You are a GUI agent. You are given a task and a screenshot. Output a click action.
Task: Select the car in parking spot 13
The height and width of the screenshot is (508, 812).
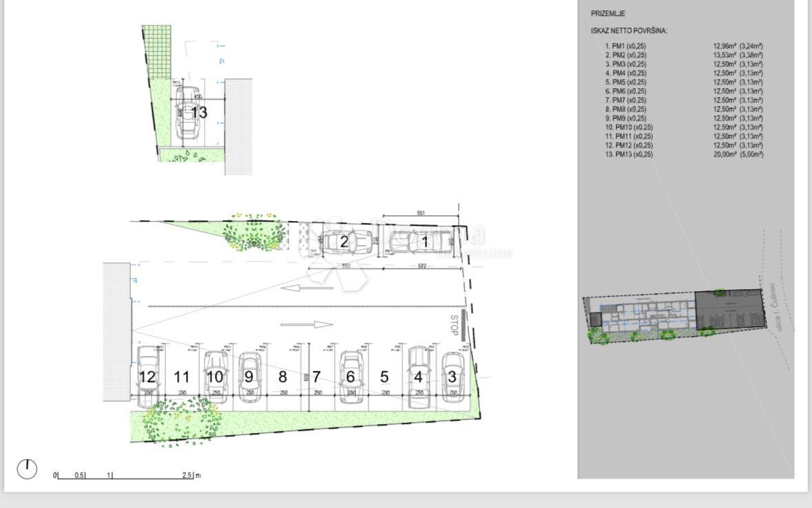(186, 112)
